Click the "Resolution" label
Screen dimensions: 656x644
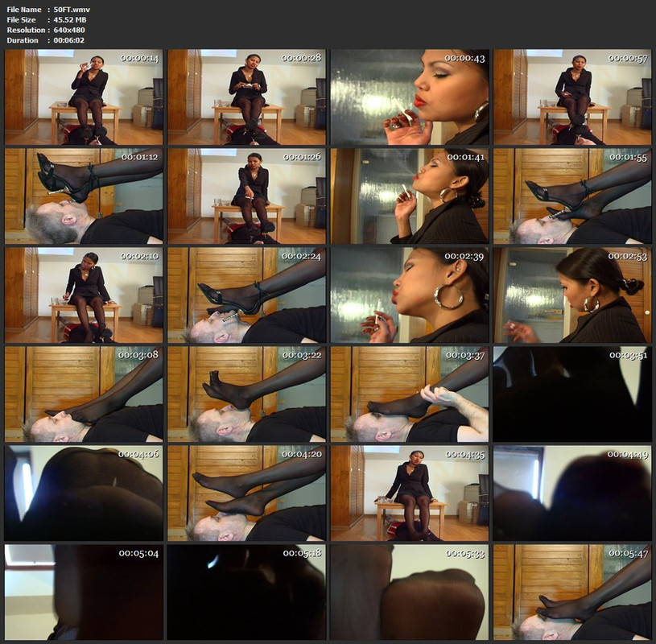[x=26, y=30]
